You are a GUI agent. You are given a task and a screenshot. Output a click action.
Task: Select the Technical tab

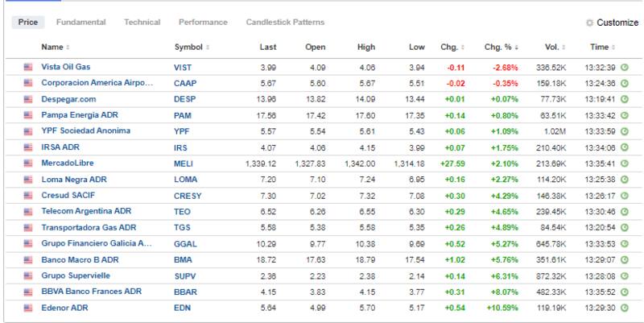[142, 23]
